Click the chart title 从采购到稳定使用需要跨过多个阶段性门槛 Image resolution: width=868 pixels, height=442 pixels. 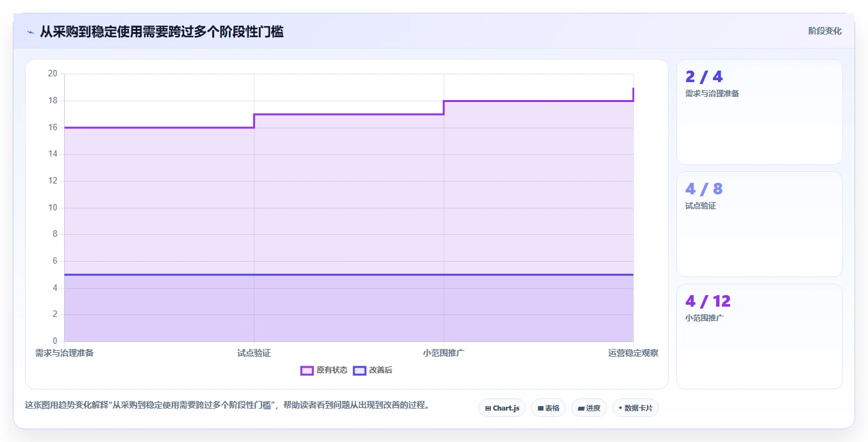click(x=162, y=31)
